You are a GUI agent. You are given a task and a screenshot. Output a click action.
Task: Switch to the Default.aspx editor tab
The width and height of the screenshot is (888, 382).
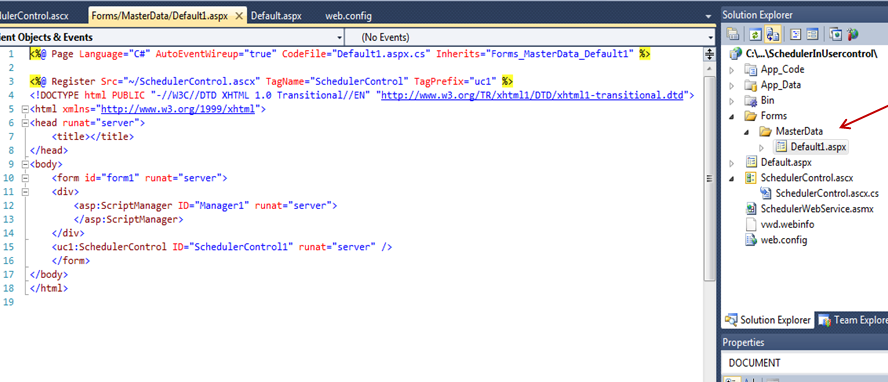tap(276, 16)
